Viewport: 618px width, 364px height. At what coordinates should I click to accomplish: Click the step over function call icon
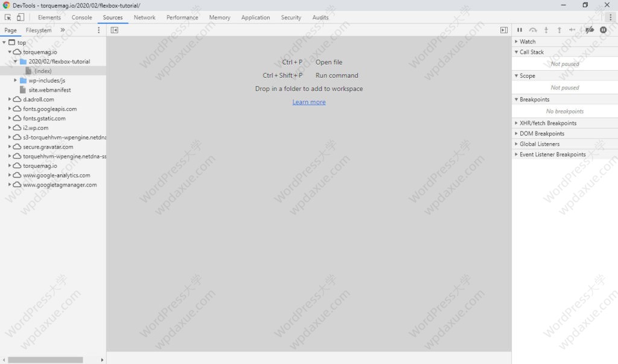[533, 30]
